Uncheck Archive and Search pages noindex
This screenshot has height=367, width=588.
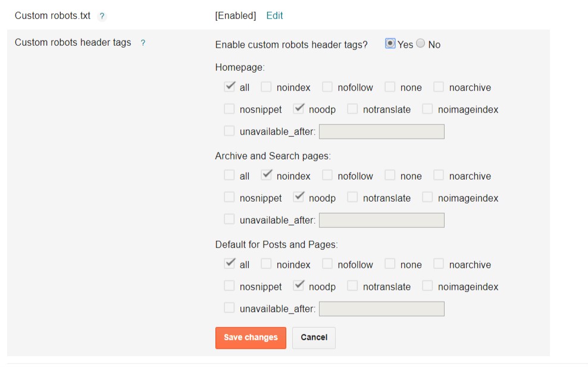pos(266,175)
